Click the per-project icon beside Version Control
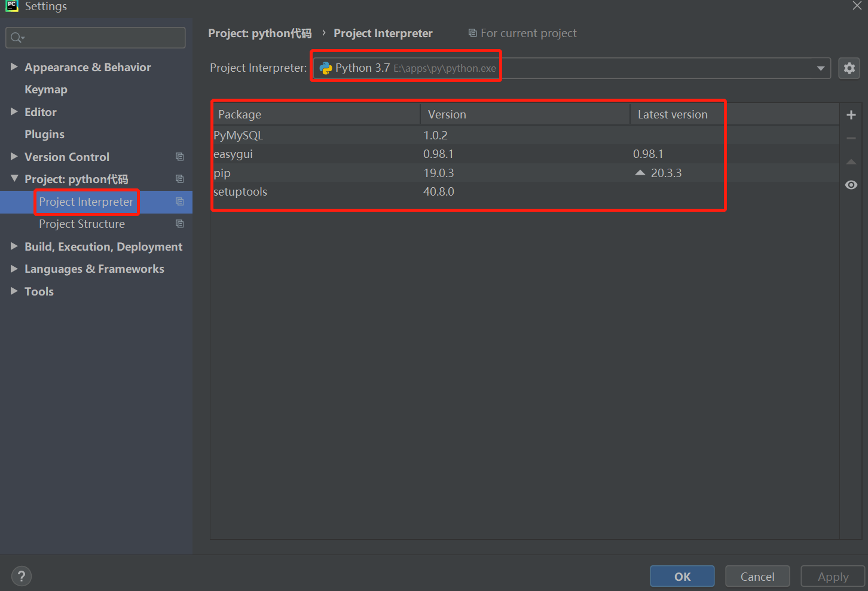The image size is (868, 591). pyautogui.click(x=179, y=157)
